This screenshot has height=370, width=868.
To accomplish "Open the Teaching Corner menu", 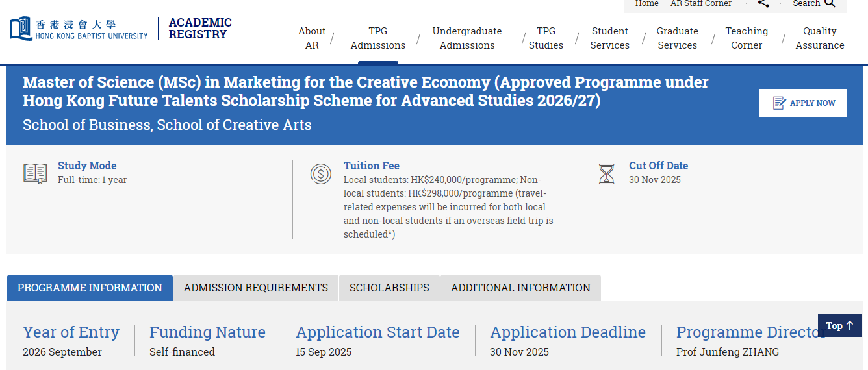I will click(x=747, y=38).
